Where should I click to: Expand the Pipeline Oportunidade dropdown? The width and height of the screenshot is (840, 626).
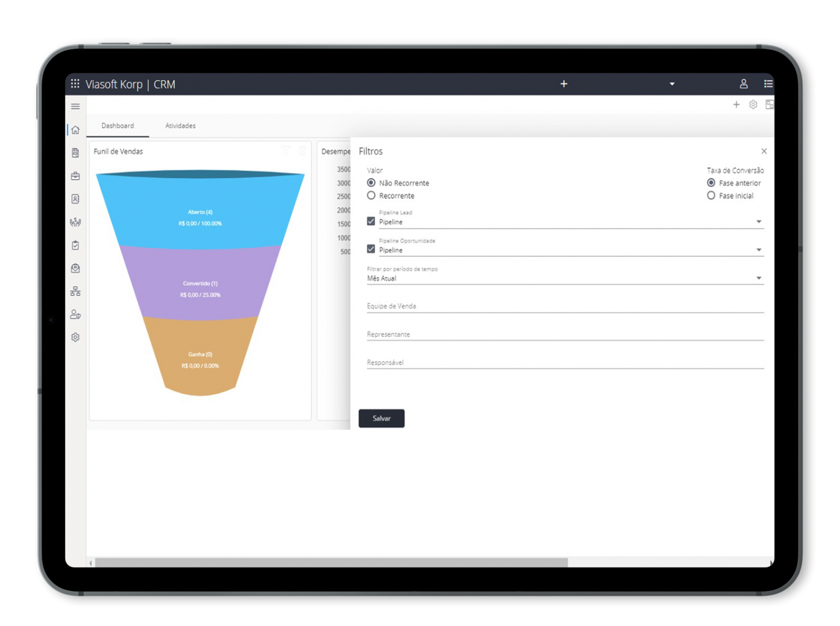coord(758,250)
